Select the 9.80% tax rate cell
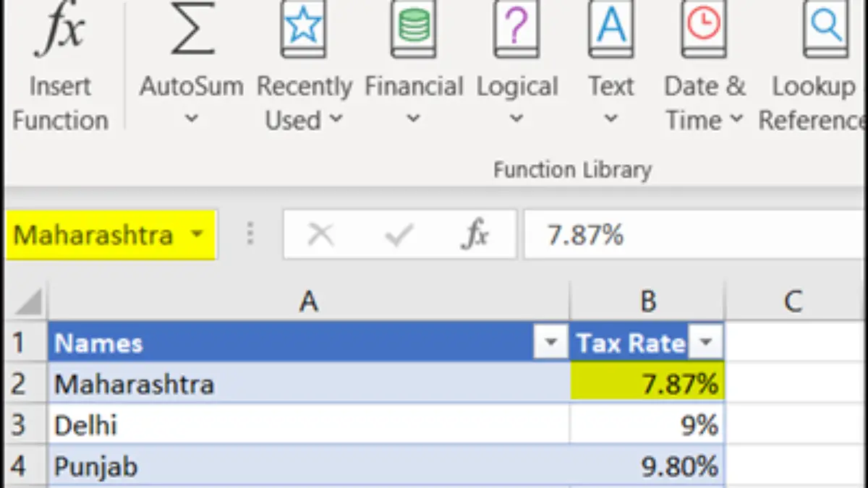 pos(647,466)
